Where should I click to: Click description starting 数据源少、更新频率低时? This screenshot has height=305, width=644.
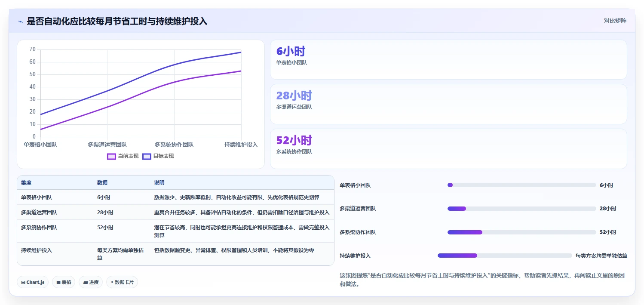tap(236, 197)
